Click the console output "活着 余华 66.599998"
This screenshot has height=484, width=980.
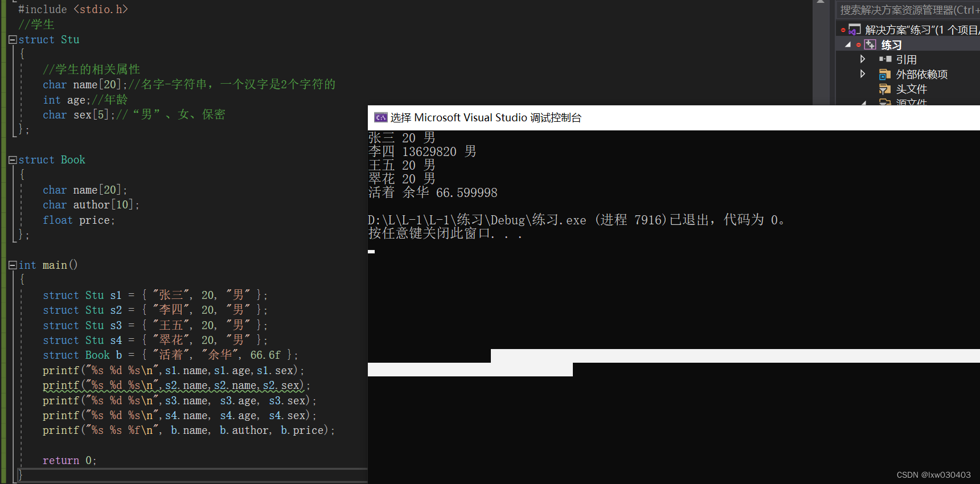click(x=433, y=192)
